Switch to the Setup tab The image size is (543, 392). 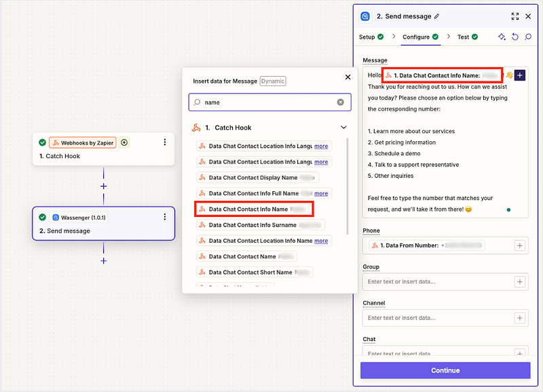(x=371, y=37)
